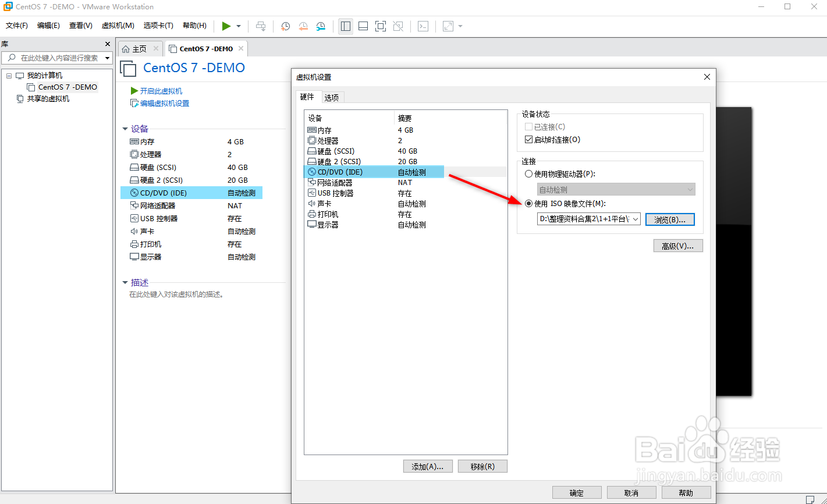Open the 虚拟机(M) menu
This screenshot has width=827, height=504.
(118, 26)
